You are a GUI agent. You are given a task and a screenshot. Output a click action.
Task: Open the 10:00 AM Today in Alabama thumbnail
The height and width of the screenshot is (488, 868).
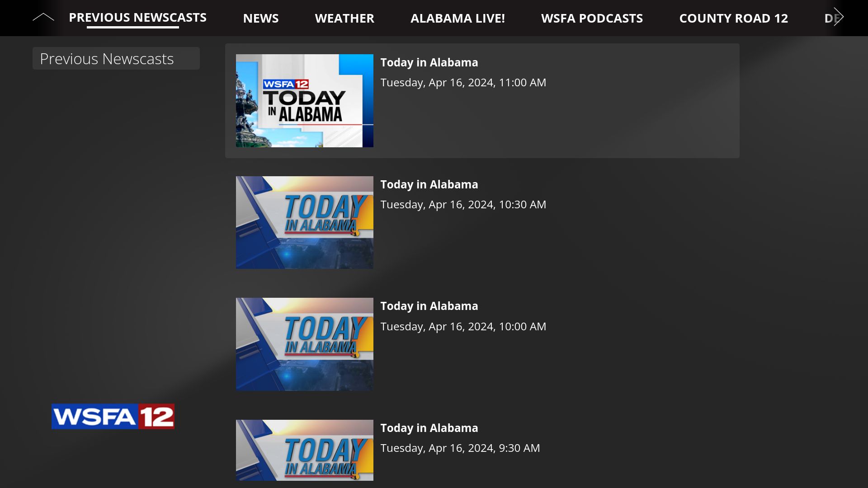304,343
